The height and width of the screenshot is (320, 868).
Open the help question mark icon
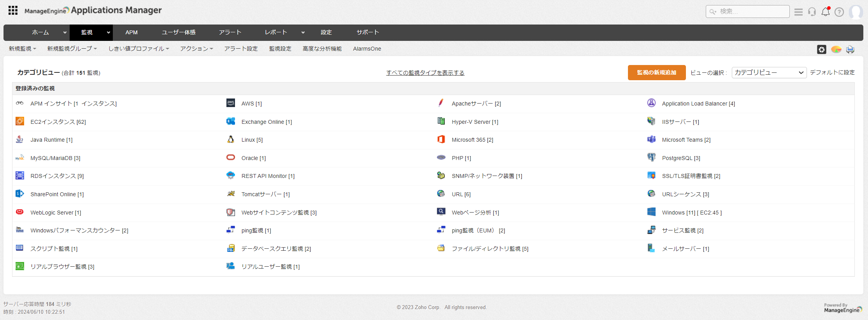pos(839,12)
